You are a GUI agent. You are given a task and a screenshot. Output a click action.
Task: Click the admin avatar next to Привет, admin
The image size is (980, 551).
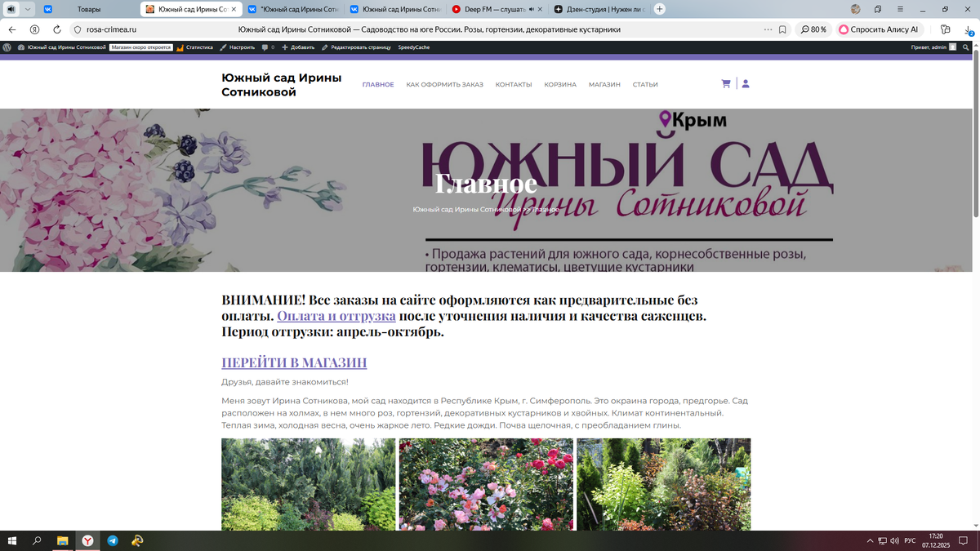(953, 47)
